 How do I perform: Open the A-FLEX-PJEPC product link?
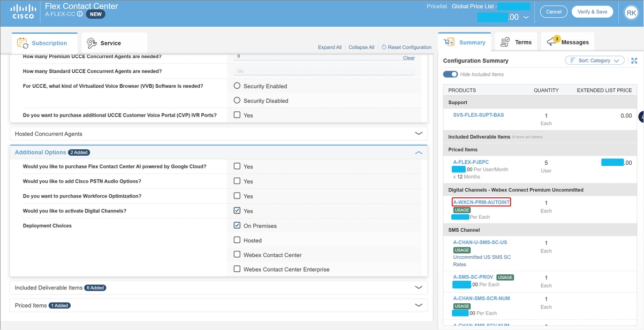[471, 162]
